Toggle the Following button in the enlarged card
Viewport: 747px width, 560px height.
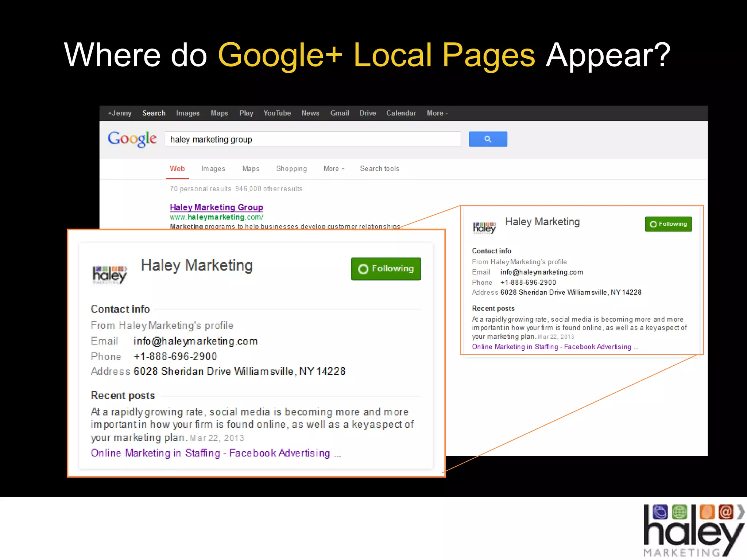pyautogui.click(x=386, y=269)
